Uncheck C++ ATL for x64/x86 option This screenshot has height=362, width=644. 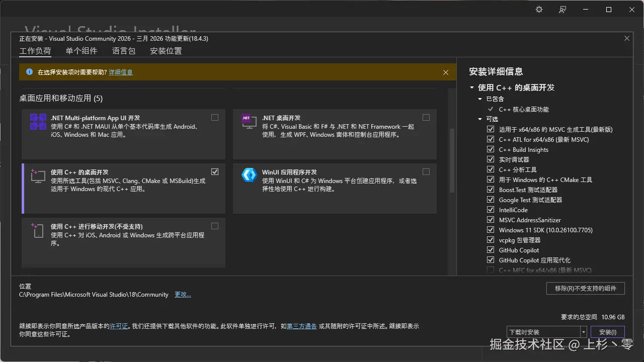[x=491, y=139]
